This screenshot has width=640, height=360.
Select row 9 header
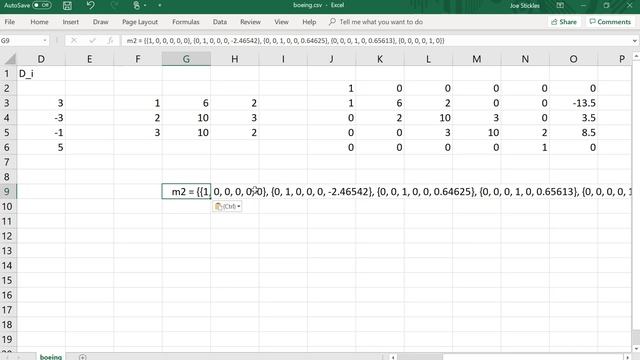click(8, 191)
